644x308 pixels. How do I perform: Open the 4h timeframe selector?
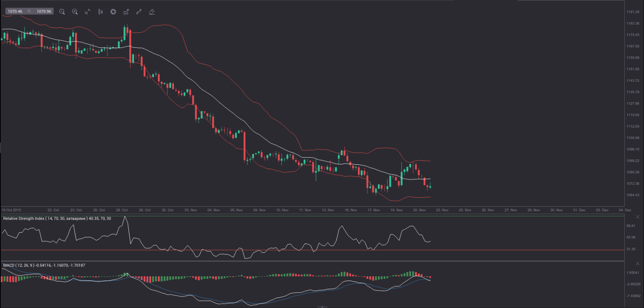88,12
